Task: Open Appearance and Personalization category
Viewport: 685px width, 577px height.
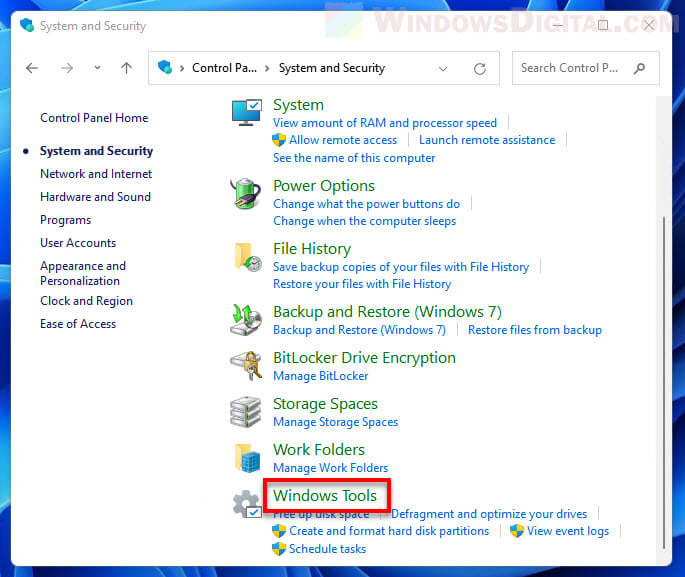Action: [x=83, y=273]
